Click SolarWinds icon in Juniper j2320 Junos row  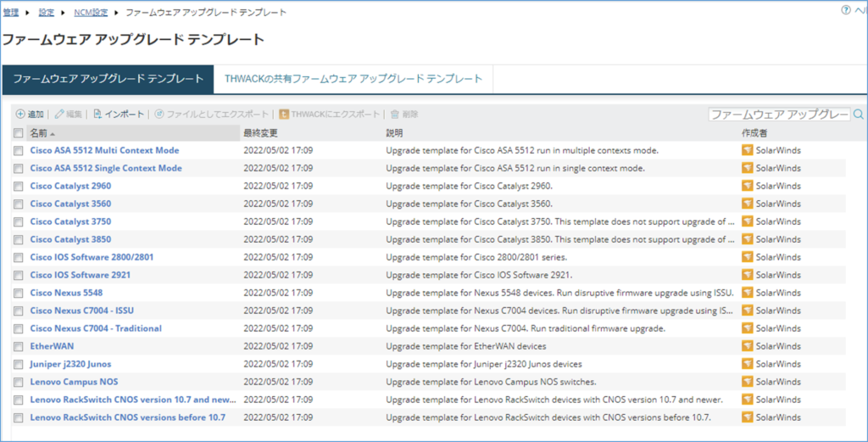click(x=748, y=364)
